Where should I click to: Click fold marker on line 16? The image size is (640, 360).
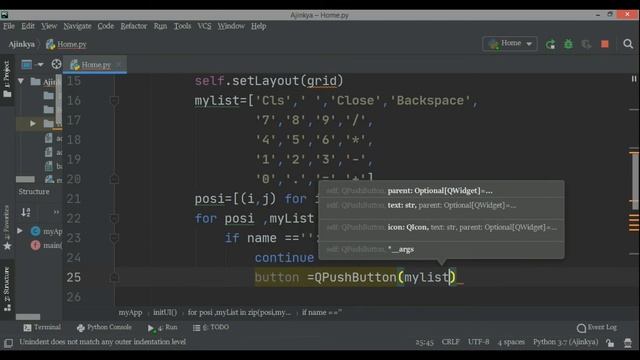(114, 100)
